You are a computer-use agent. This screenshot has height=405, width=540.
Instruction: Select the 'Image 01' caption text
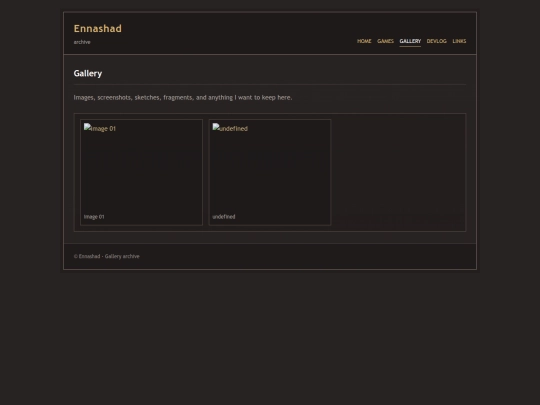(94, 217)
